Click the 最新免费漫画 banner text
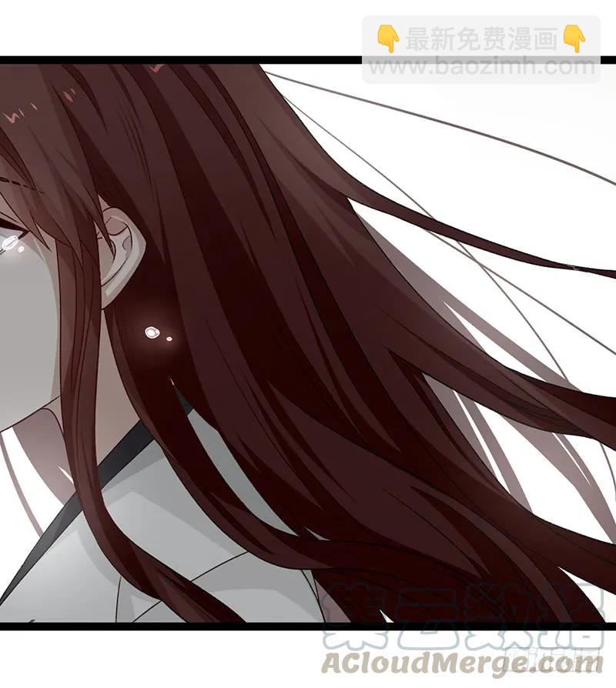The image size is (616, 688). click(x=480, y=38)
